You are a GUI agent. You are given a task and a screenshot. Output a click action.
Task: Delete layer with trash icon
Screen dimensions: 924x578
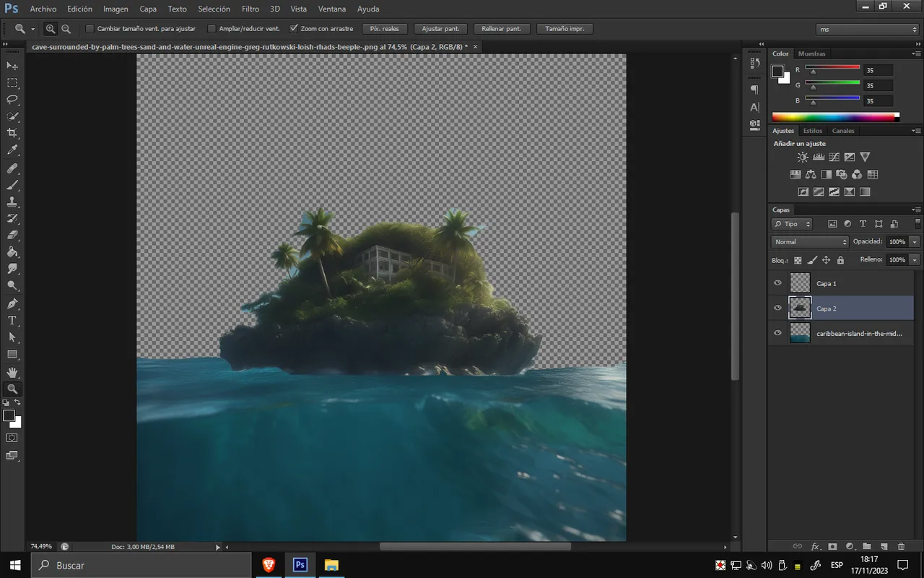pos(901,547)
